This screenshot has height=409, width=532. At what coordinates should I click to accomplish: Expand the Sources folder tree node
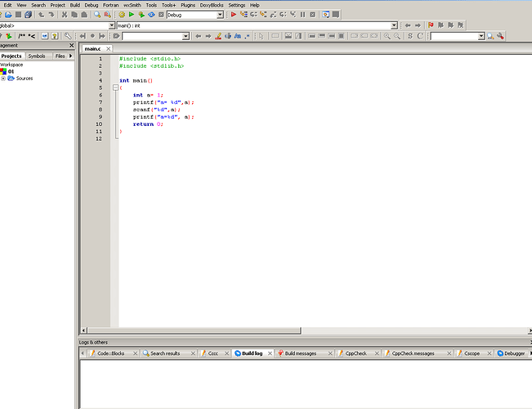click(3, 79)
